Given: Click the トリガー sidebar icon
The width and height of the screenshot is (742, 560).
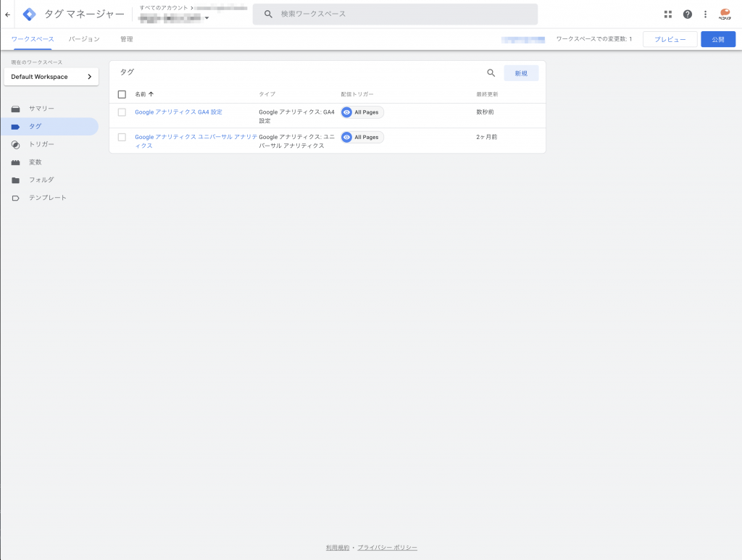Looking at the screenshot, I should click(x=16, y=145).
